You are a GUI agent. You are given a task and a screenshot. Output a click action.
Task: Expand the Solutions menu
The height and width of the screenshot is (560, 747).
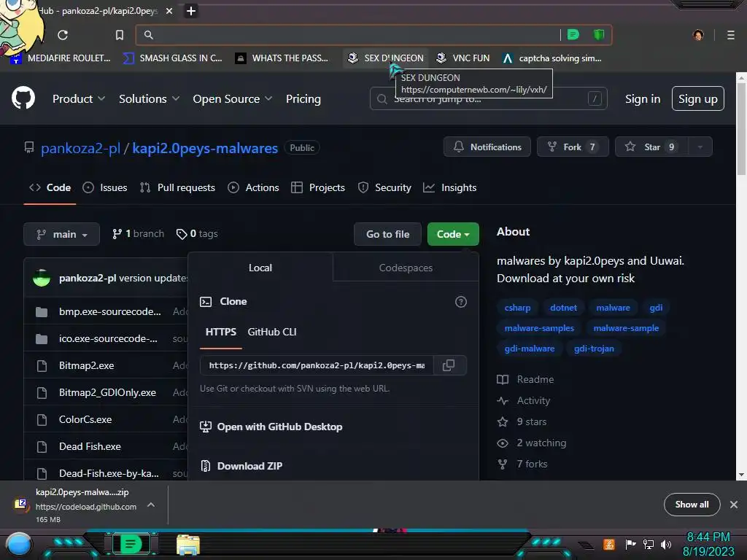coord(149,98)
